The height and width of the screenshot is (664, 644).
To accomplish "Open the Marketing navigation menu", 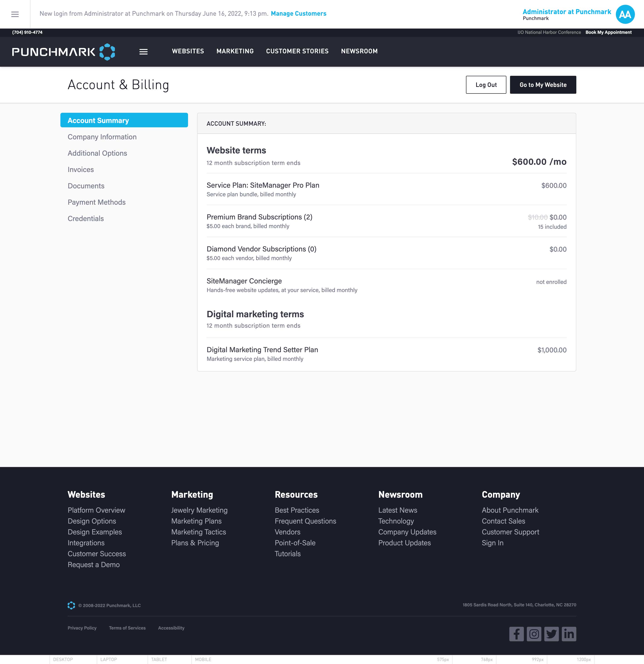I will [x=235, y=51].
